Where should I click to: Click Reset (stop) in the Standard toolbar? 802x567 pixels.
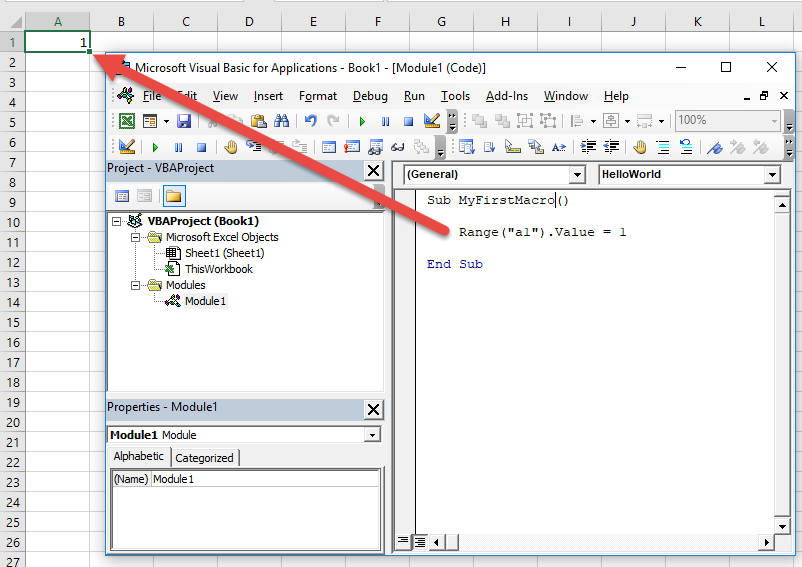[x=408, y=121]
